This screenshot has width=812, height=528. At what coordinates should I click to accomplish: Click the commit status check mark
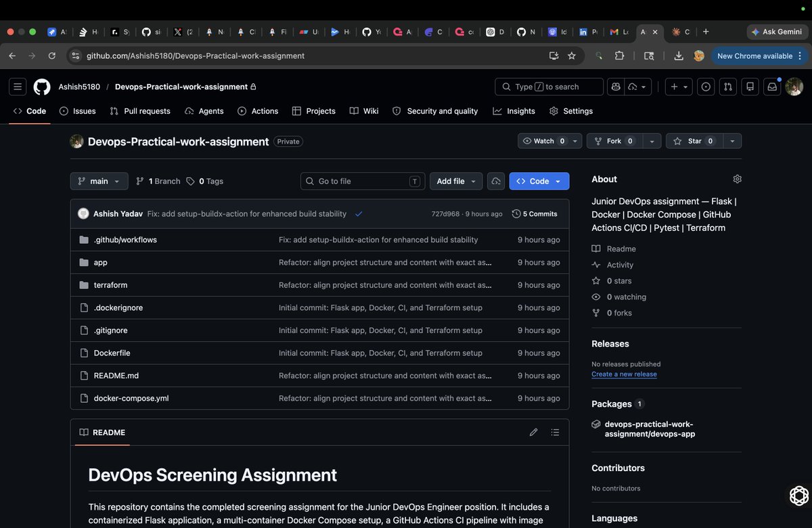tap(359, 214)
